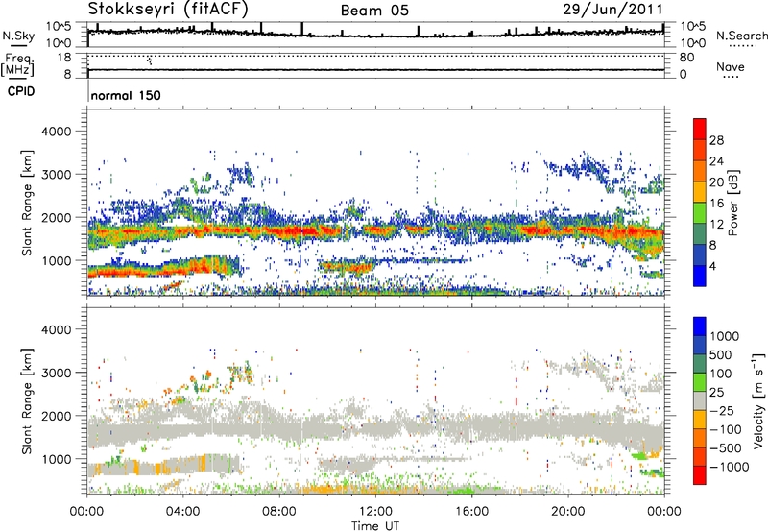The height and width of the screenshot is (532, 768).
Task: Pick the red top segment of power colorbar
Action: (700, 130)
